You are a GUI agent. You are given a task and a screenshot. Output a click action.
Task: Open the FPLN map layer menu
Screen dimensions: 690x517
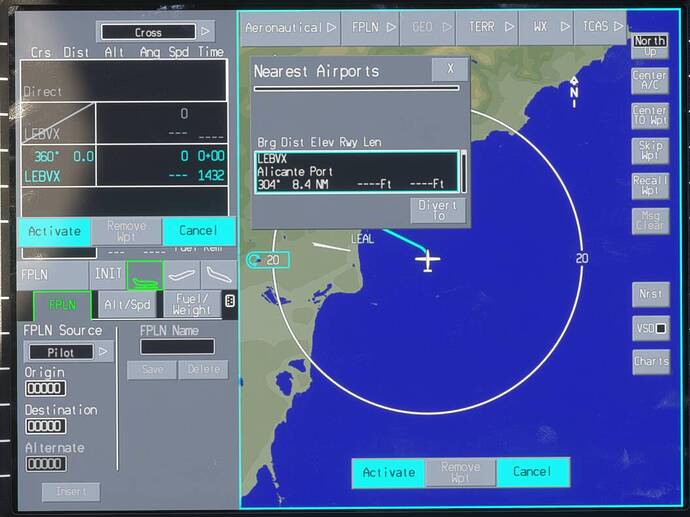371,28
